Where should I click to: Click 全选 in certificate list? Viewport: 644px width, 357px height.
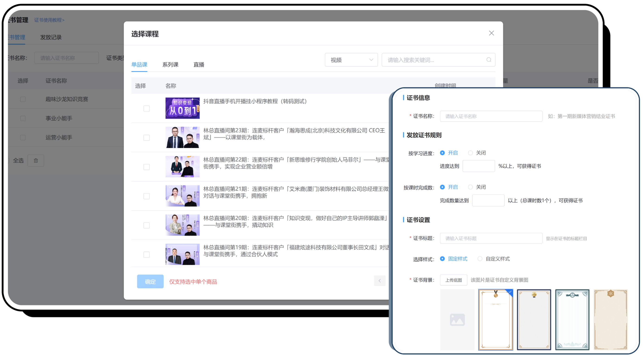[18, 160]
